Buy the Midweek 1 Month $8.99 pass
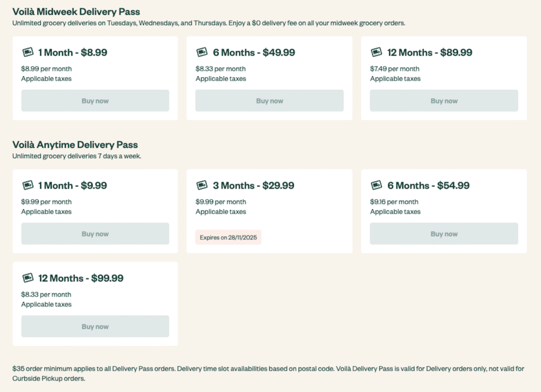Image resolution: width=541 pixels, height=392 pixels. pyautogui.click(x=95, y=101)
